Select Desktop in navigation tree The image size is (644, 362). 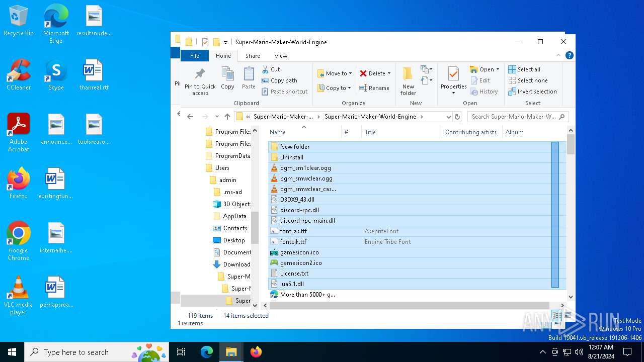point(234,240)
